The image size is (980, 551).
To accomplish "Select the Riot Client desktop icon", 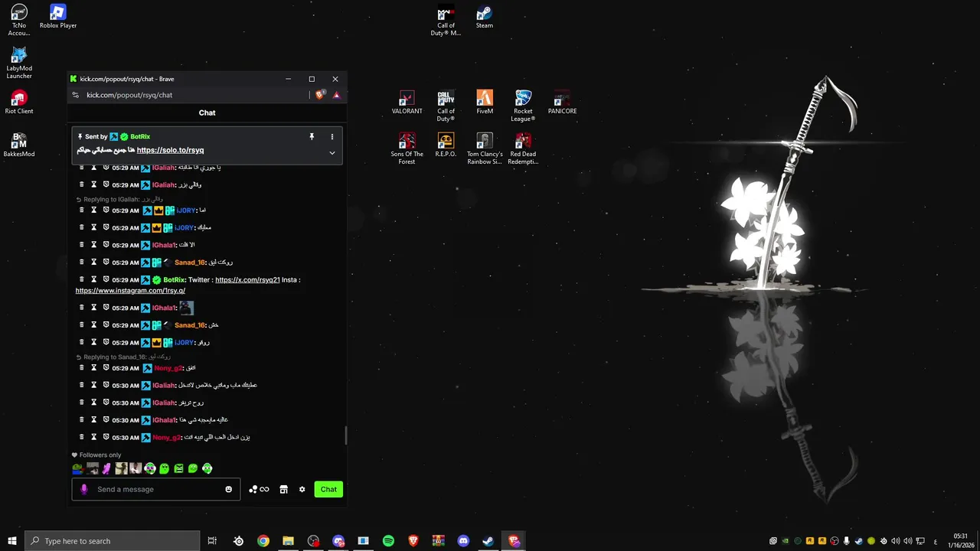I will (x=19, y=103).
